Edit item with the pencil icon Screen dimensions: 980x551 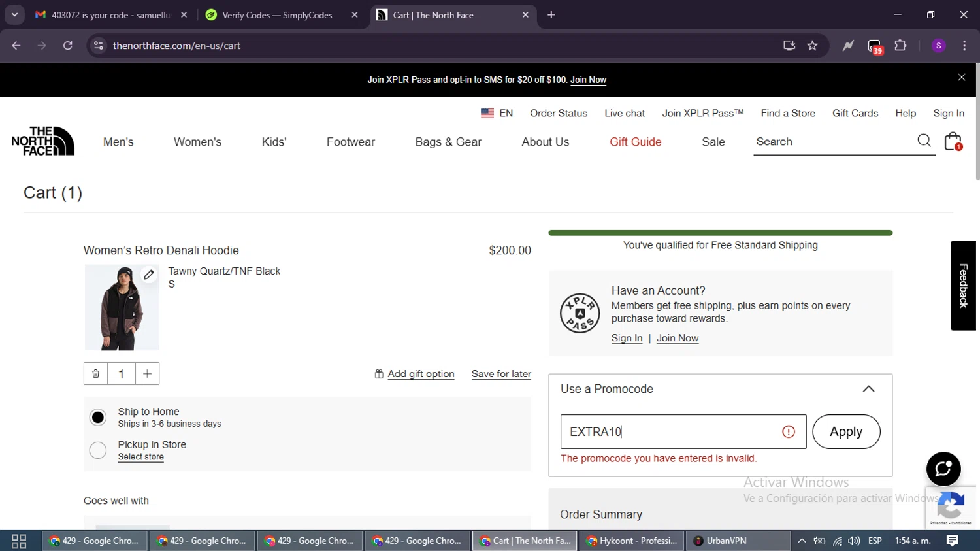[x=149, y=275]
